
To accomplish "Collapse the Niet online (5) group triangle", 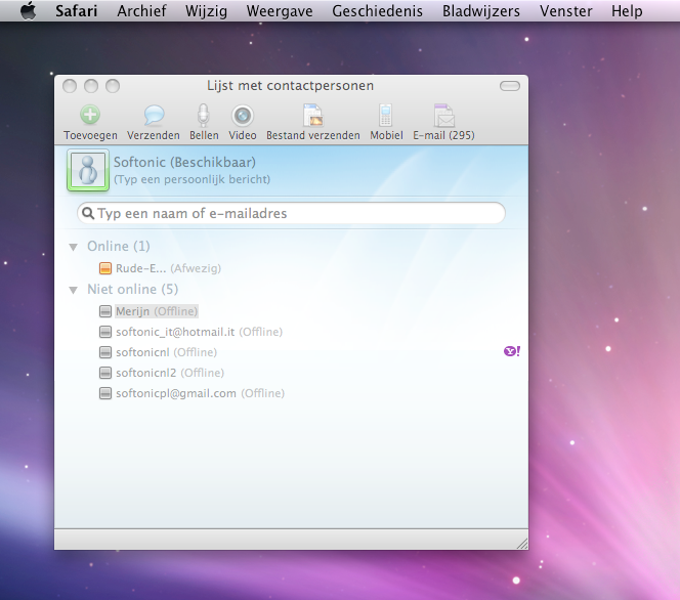I will point(73,290).
